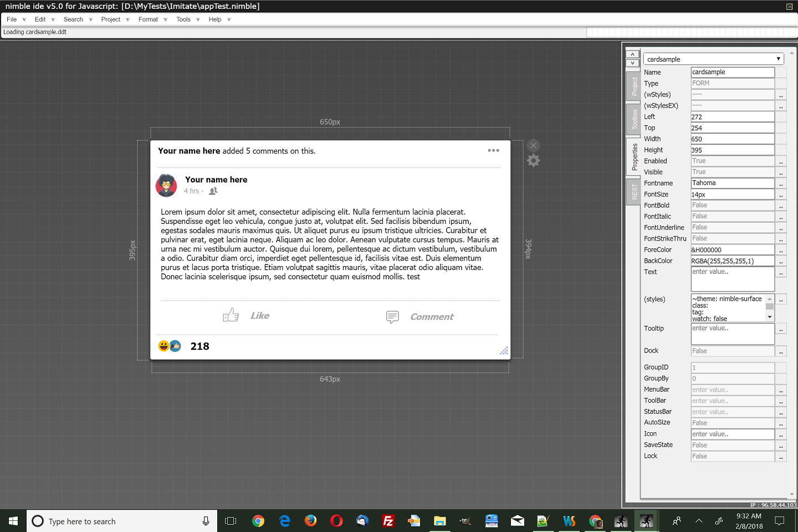Open the Tools menu
The image size is (798, 532).
pyautogui.click(x=183, y=19)
